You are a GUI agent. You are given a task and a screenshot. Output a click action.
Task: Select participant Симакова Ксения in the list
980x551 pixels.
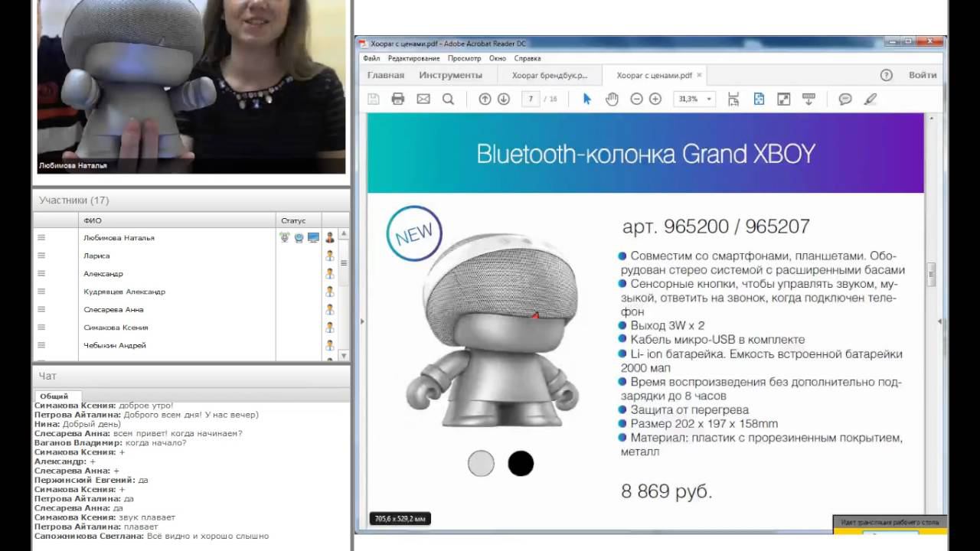(116, 328)
